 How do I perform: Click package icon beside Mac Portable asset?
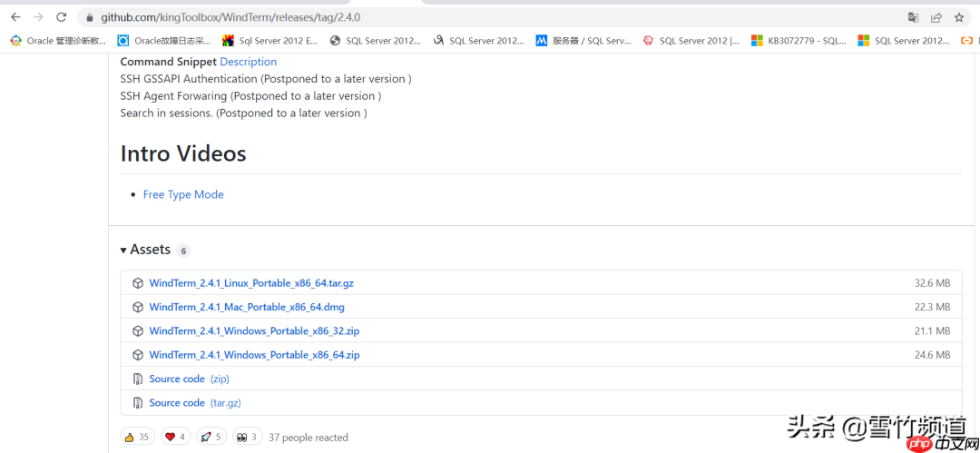pos(138,307)
